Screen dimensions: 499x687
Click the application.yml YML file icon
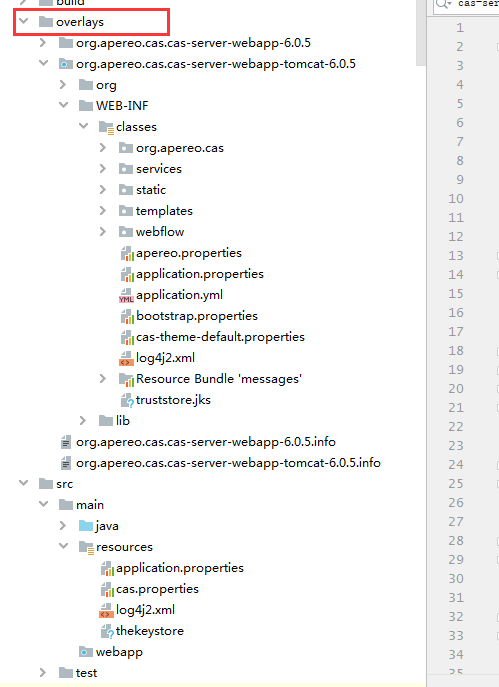126,296
